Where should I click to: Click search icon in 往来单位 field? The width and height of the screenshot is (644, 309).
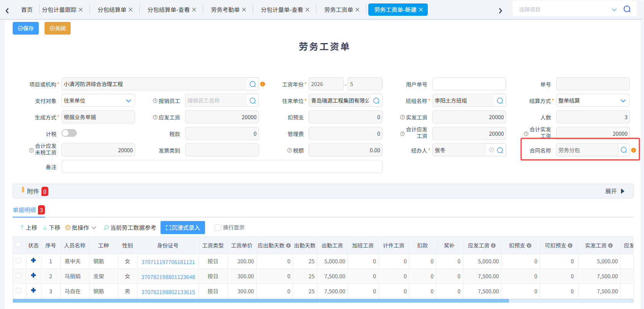(x=376, y=101)
